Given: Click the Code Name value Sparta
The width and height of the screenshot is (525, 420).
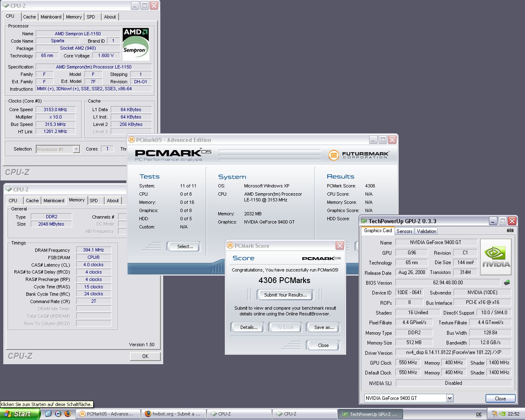Looking at the screenshot, I should click(x=57, y=41).
